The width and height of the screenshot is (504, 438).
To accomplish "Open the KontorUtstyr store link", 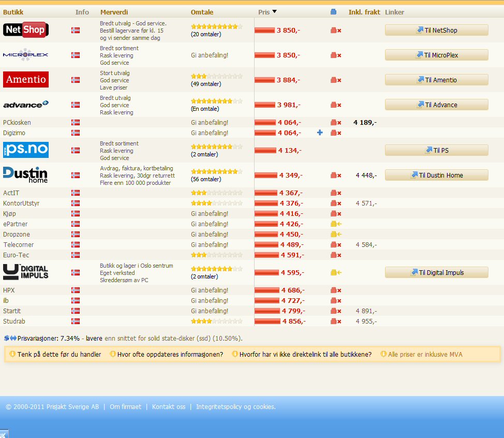I will [21, 203].
